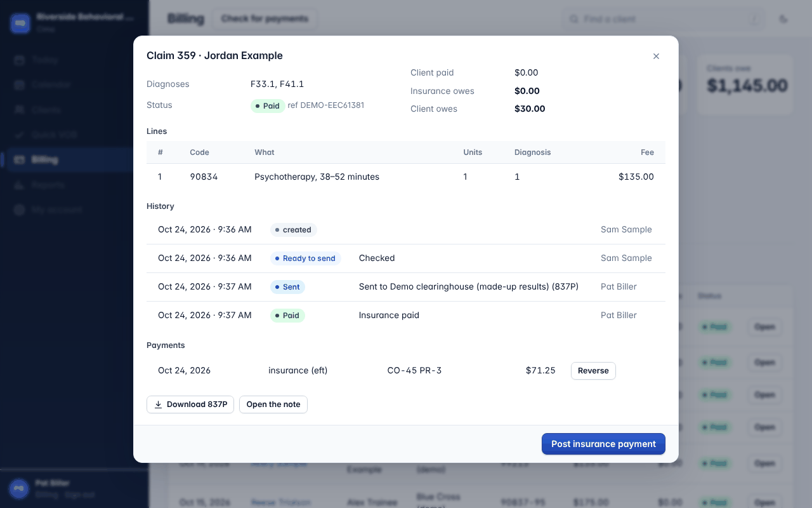Screen dimensions: 812x508
Task: Click the Client paid $0.00 value
Action: coord(527,72)
